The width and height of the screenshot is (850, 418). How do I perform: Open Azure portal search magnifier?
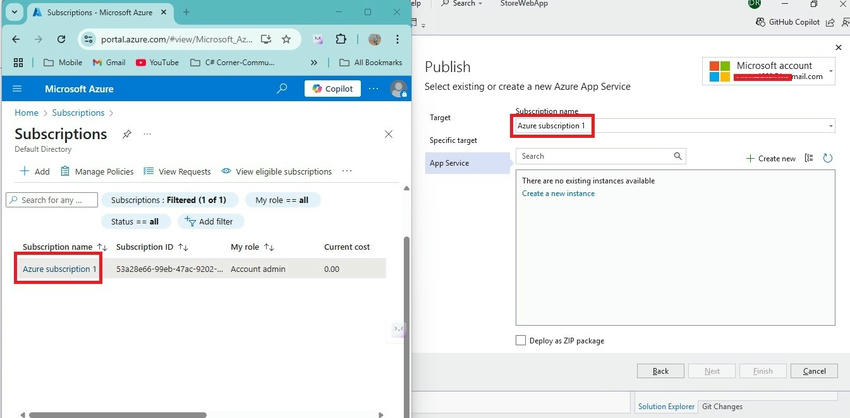click(282, 88)
